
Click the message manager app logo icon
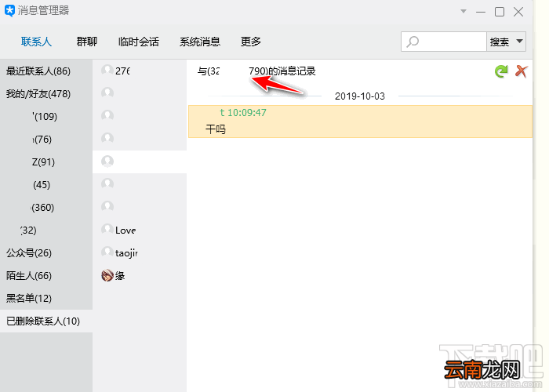(9, 10)
